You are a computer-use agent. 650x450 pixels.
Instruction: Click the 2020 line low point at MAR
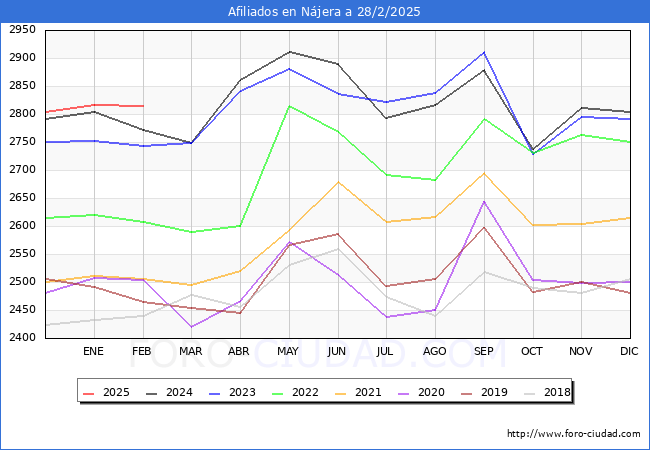coord(192,327)
